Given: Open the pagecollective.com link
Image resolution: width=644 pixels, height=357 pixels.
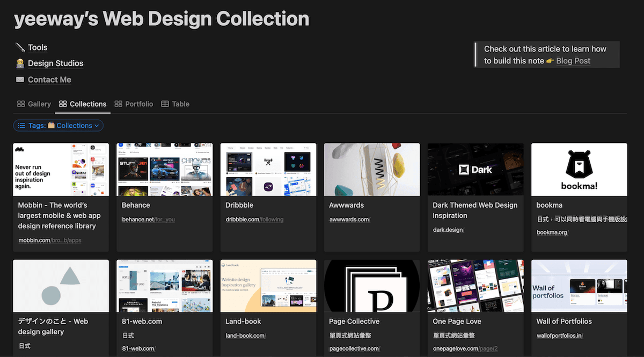Looking at the screenshot, I should [x=354, y=348].
